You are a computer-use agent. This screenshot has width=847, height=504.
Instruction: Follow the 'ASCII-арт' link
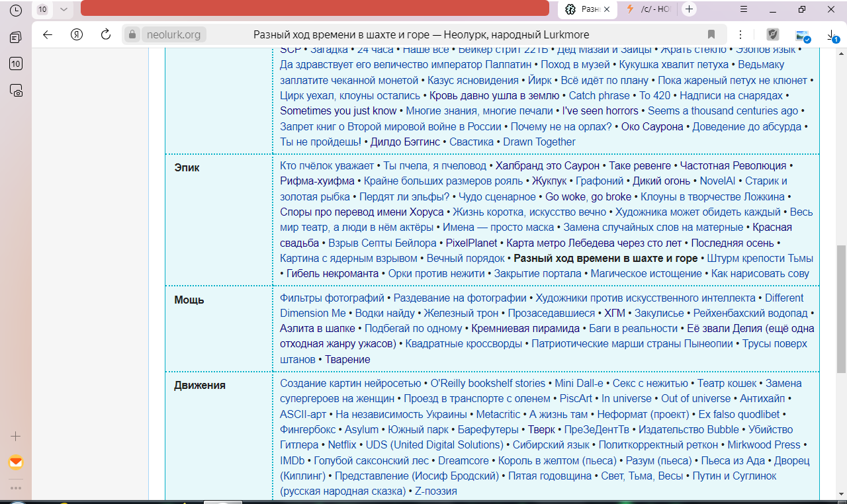click(x=303, y=414)
